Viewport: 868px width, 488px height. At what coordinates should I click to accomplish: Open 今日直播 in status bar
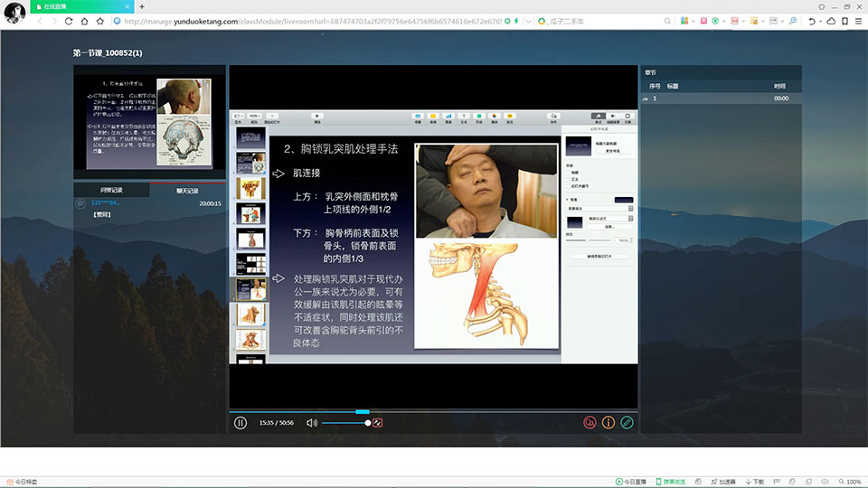click(631, 482)
